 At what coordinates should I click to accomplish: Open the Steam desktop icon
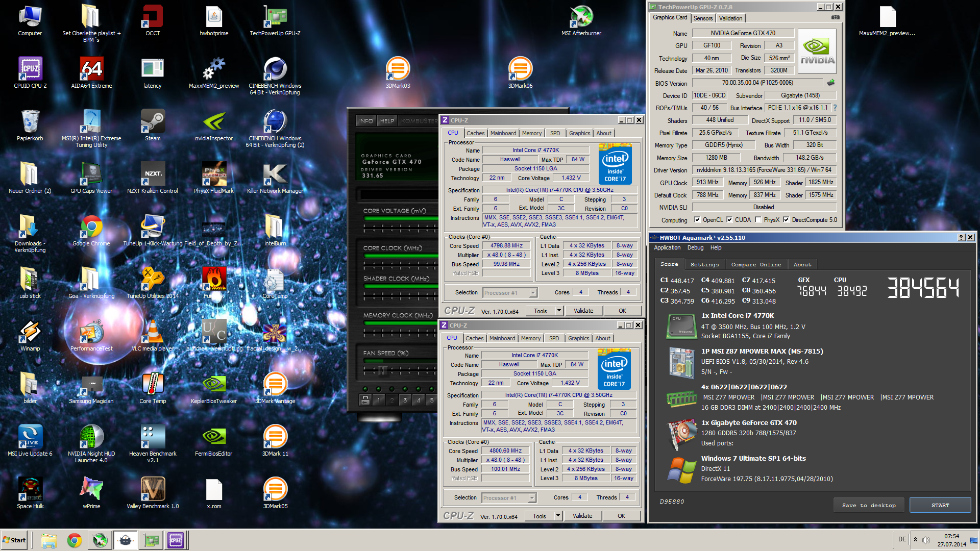(x=153, y=126)
